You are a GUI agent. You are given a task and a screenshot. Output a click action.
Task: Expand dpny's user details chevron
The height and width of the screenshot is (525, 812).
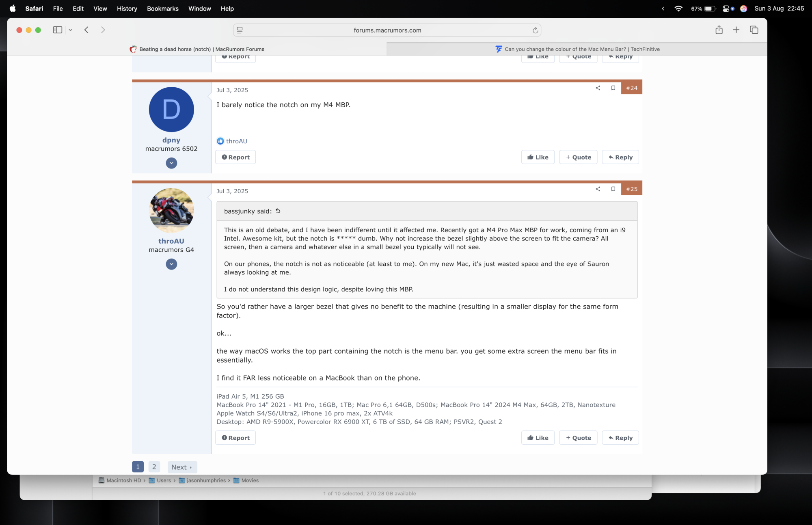pyautogui.click(x=171, y=163)
